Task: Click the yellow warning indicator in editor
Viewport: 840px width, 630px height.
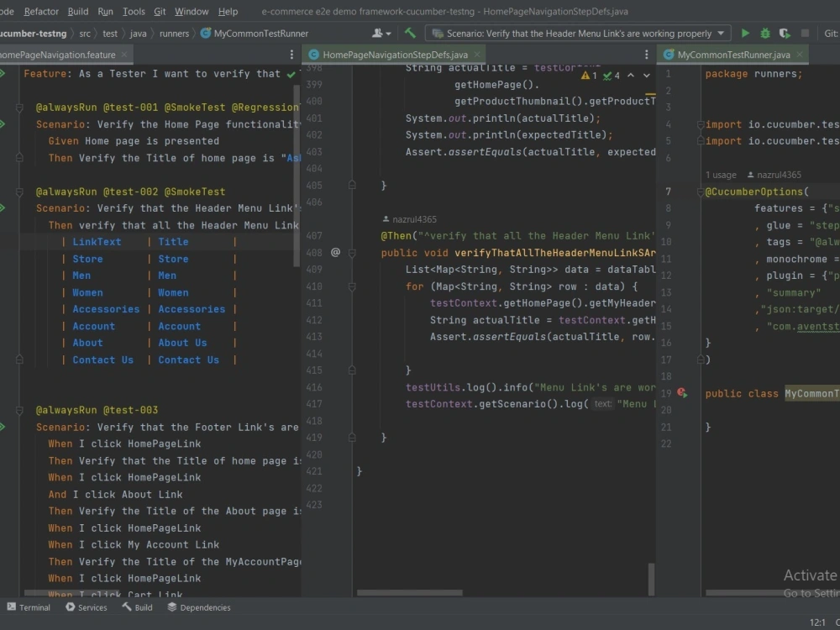Action: [587, 76]
